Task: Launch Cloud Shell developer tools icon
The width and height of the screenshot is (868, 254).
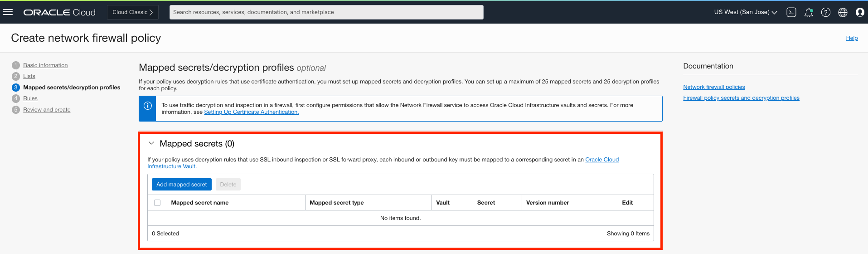Action: [791, 12]
